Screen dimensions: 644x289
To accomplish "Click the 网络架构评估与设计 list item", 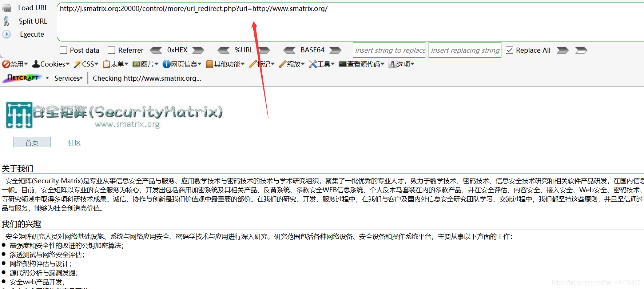I will coord(40,264).
